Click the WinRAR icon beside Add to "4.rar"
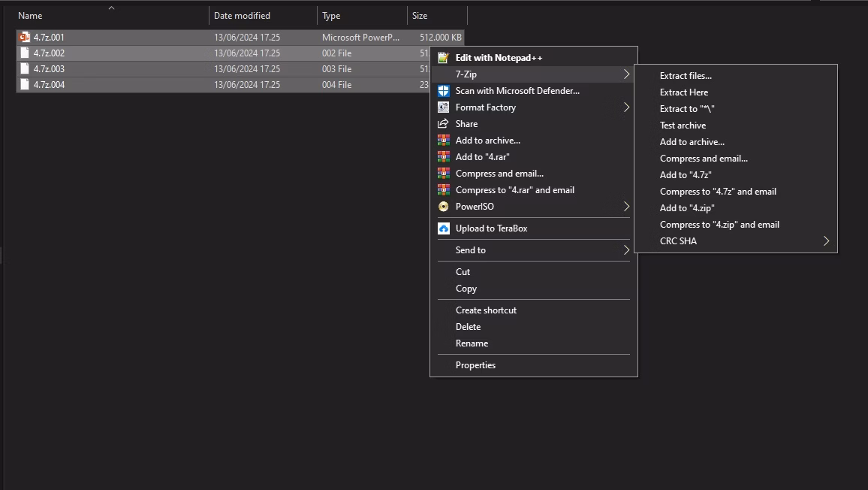This screenshot has height=490, width=868. pyautogui.click(x=444, y=157)
